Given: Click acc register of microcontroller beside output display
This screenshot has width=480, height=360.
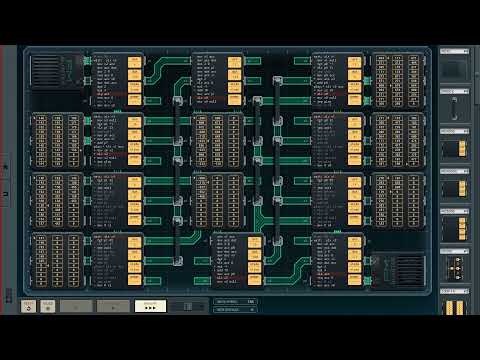Looking at the screenshot, I should pos(354,241).
